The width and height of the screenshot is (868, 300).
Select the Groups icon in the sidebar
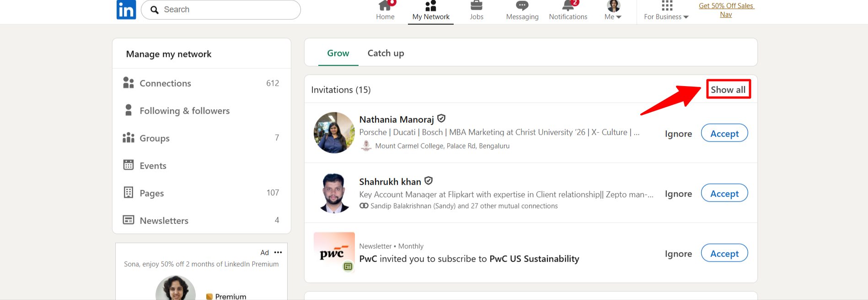129,137
